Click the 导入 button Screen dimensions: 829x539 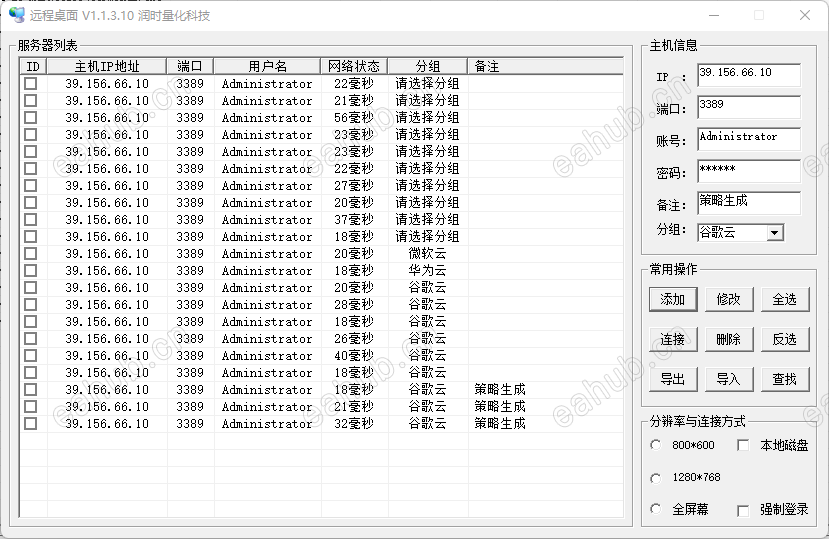[x=729, y=379]
